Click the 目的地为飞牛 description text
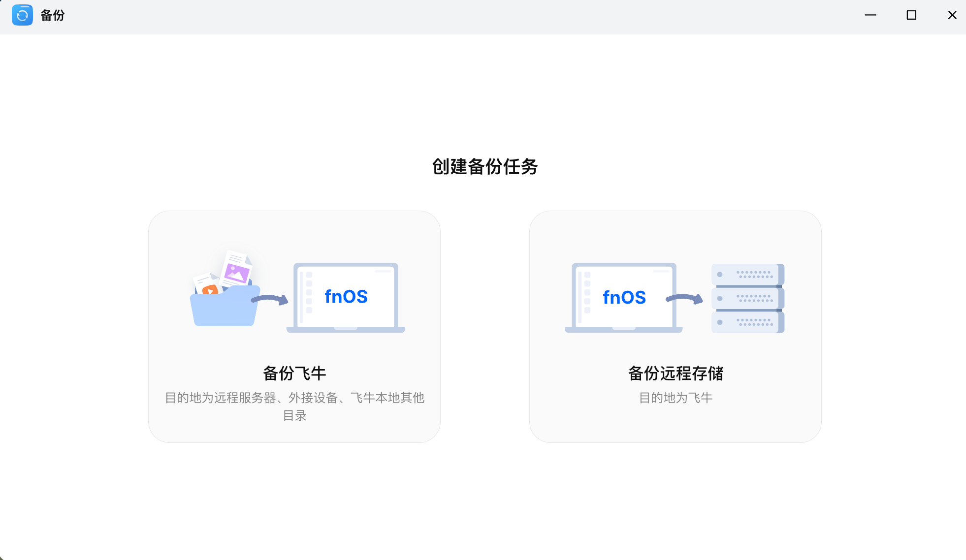The image size is (966, 560). 676,398
